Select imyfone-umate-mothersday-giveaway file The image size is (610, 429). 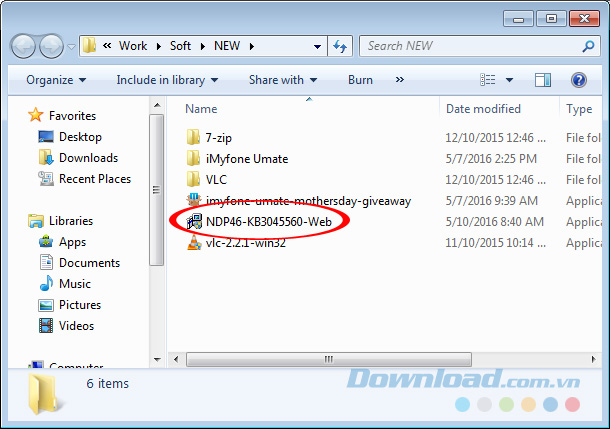(x=308, y=201)
